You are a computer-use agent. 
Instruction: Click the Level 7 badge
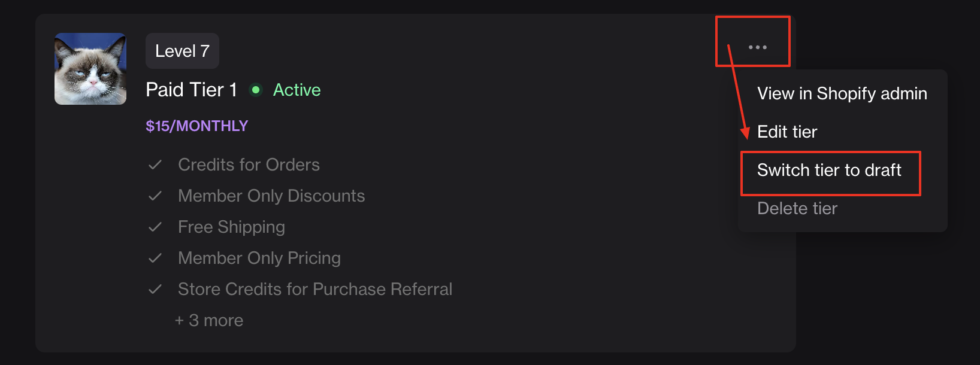click(x=182, y=51)
